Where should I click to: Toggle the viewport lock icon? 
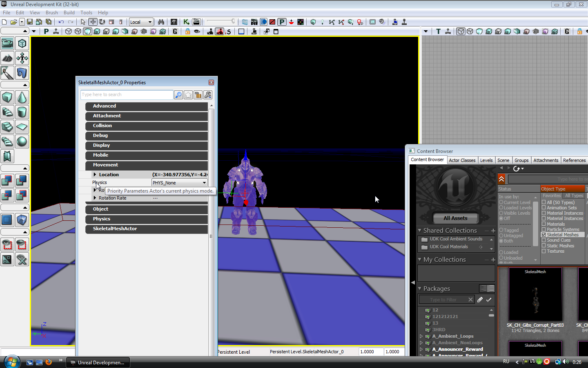187,31
